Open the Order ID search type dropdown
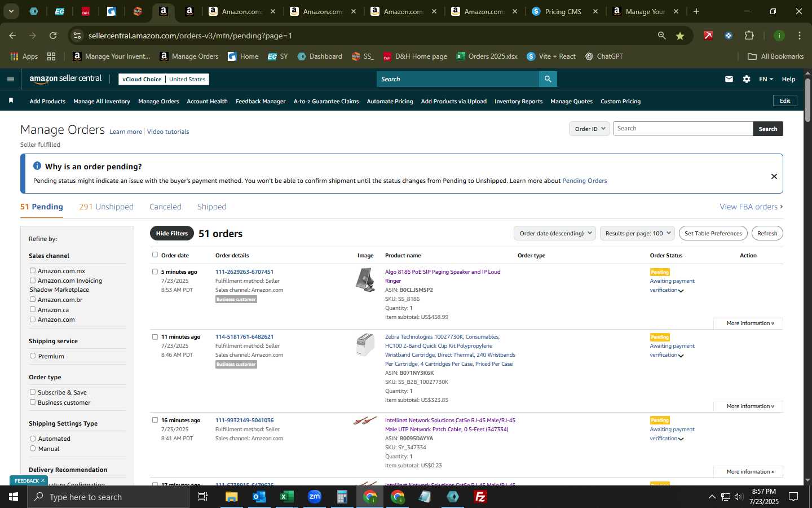 [x=589, y=129]
